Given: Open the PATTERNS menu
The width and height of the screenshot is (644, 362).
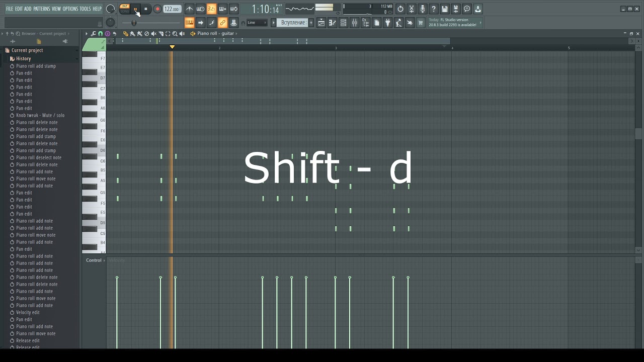Looking at the screenshot, I should [42, 9].
